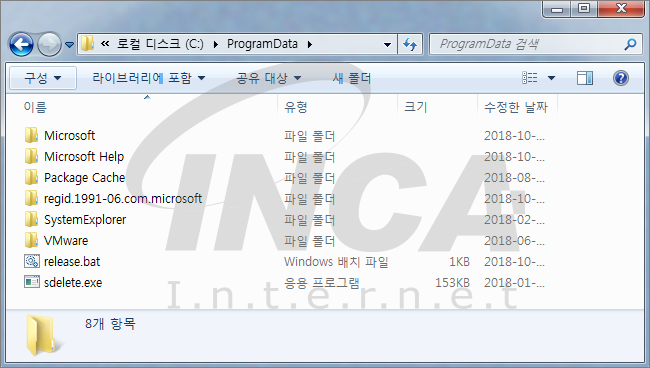Select the Microsoft Help folder icon

(x=31, y=156)
